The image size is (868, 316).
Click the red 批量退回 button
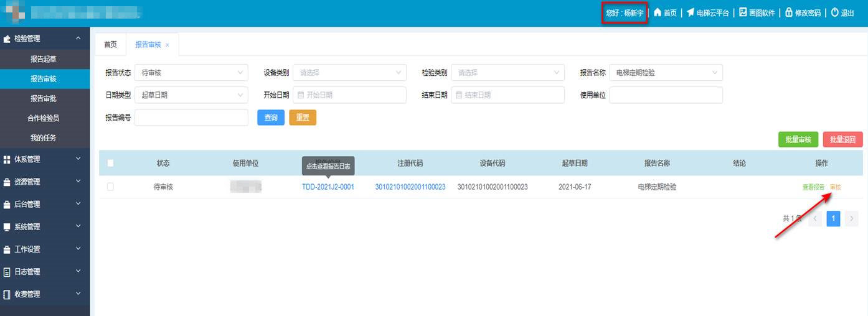tap(843, 139)
